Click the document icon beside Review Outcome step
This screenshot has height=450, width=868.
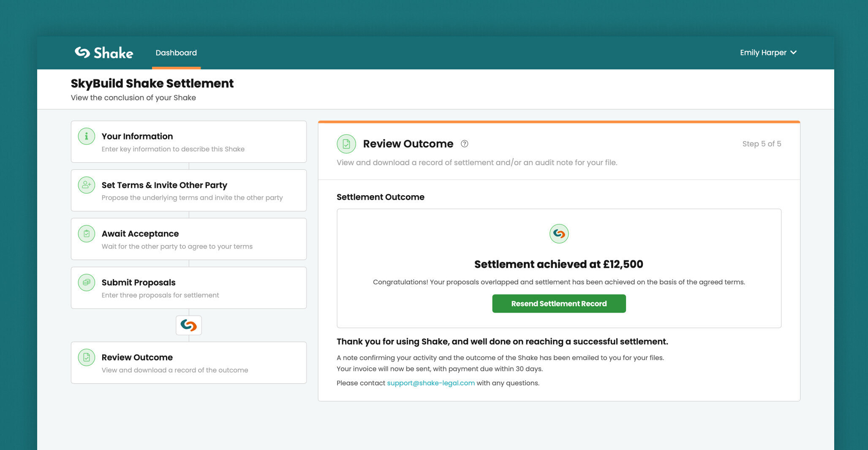click(86, 357)
